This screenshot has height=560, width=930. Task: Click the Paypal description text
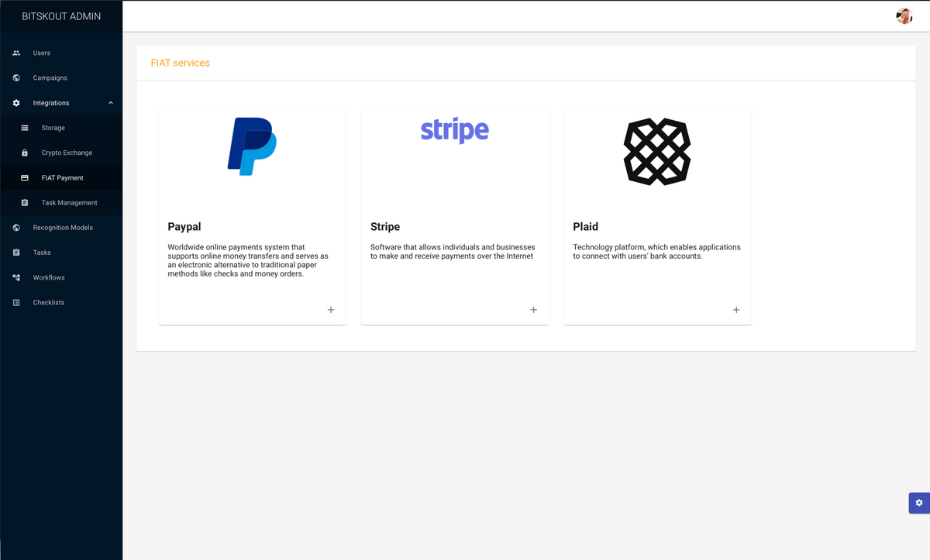coord(248,260)
